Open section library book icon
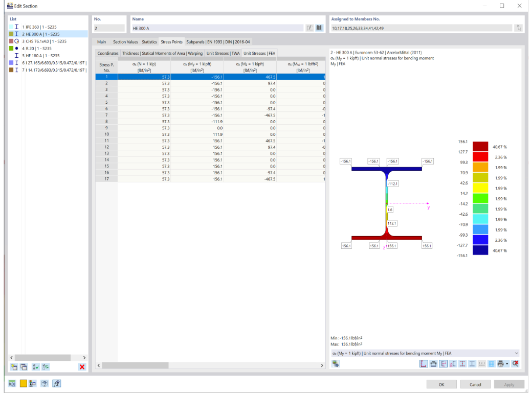 (319, 28)
